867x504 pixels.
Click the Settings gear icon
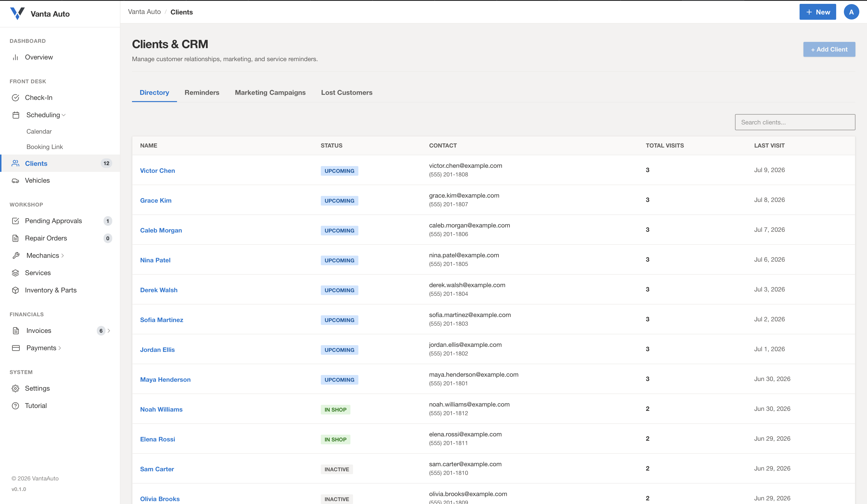click(15, 388)
